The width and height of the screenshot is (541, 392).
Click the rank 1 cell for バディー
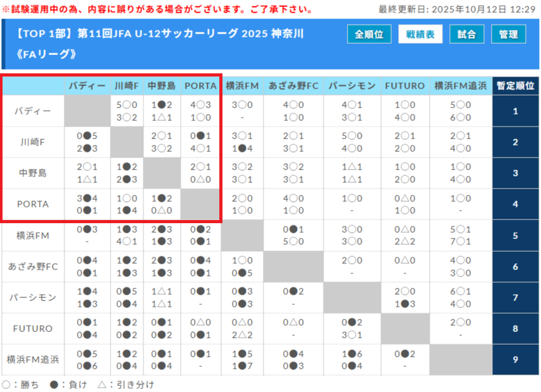tap(515, 111)
